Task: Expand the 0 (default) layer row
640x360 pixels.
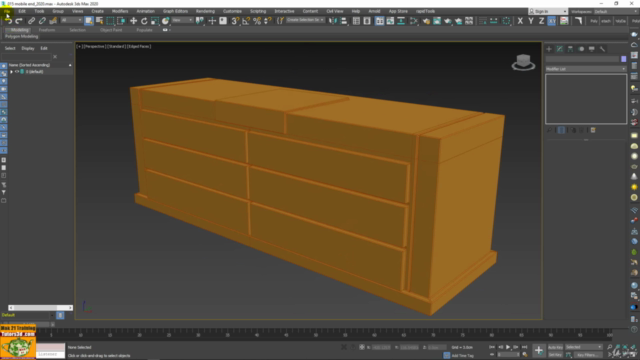Action: 11,72
